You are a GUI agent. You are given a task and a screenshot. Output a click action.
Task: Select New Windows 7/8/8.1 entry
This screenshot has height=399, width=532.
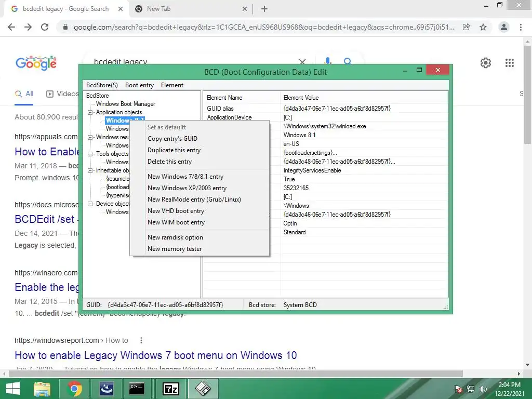[185, 177]
